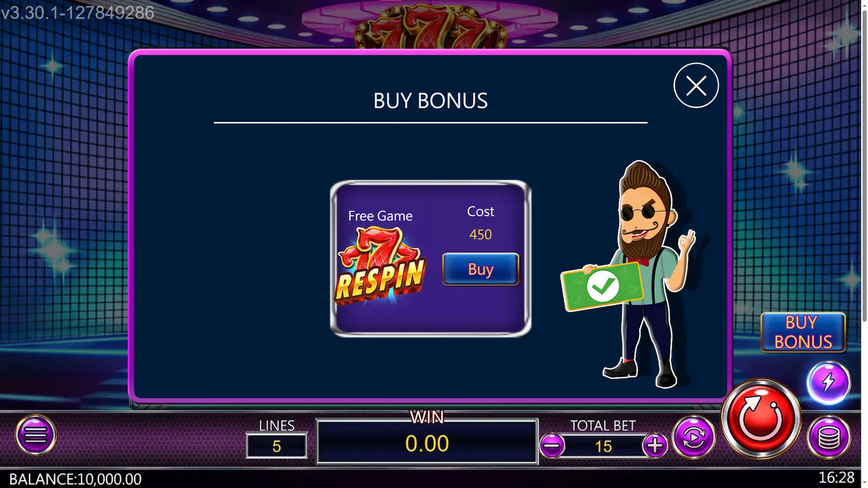
Task: Click the blue Buy button
Action: (x=481, y=269)
